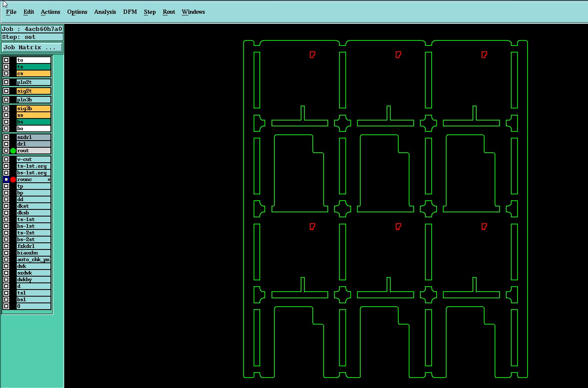Select the dwkby layer name
This screenshot has width=588, height=388.
tap(33, 280)
